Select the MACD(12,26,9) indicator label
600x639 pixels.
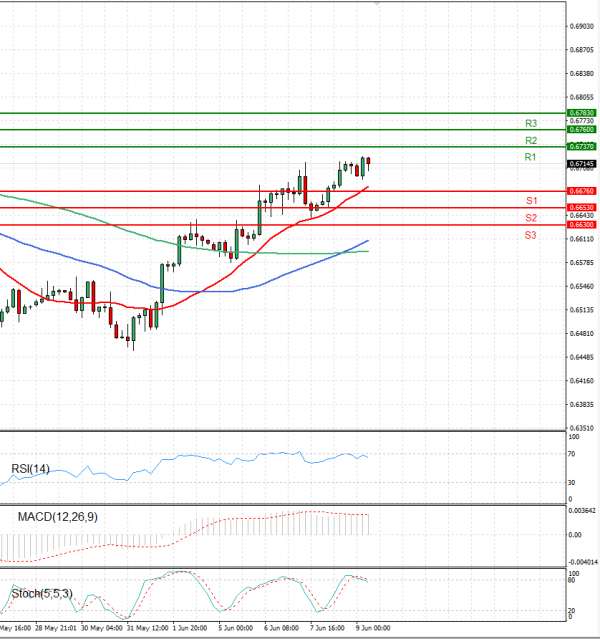57,517
